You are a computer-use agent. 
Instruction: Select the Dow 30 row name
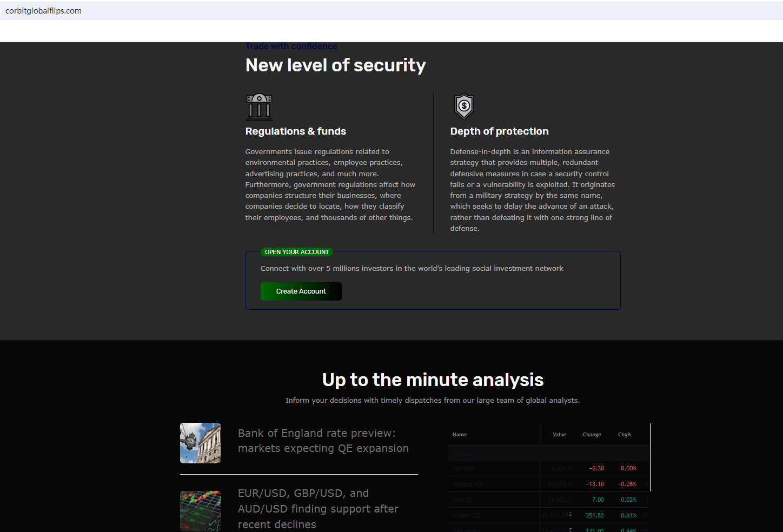coord(462,500)
